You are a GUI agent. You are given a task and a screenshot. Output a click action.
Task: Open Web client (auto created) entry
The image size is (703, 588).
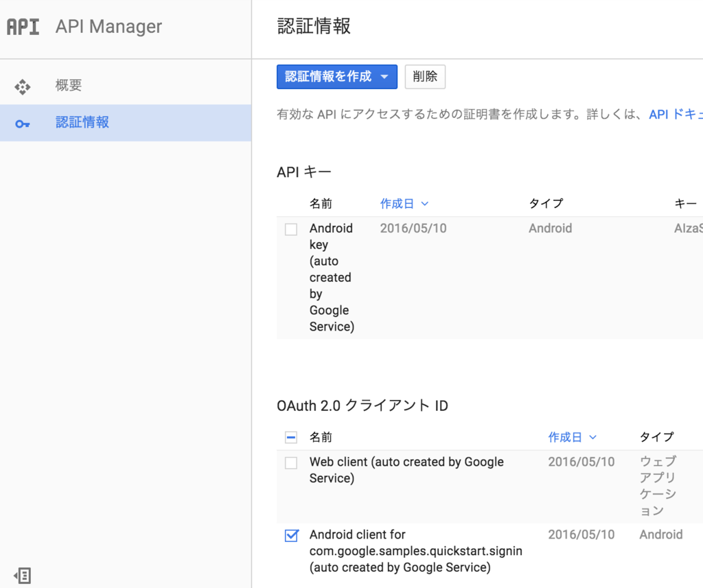[406, 470]
